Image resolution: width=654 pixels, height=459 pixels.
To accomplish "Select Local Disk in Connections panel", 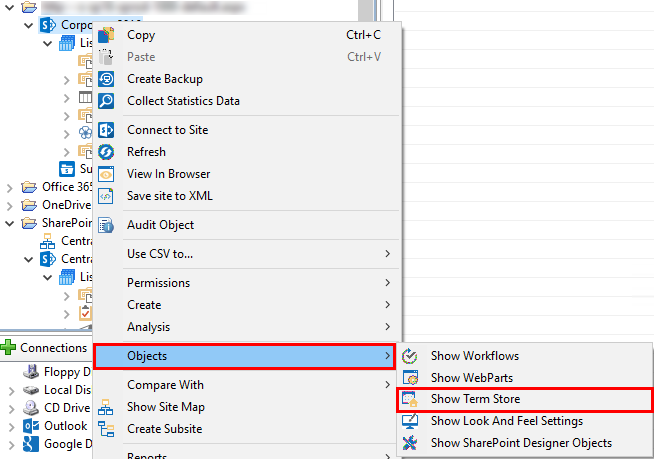I will (66, 390).
